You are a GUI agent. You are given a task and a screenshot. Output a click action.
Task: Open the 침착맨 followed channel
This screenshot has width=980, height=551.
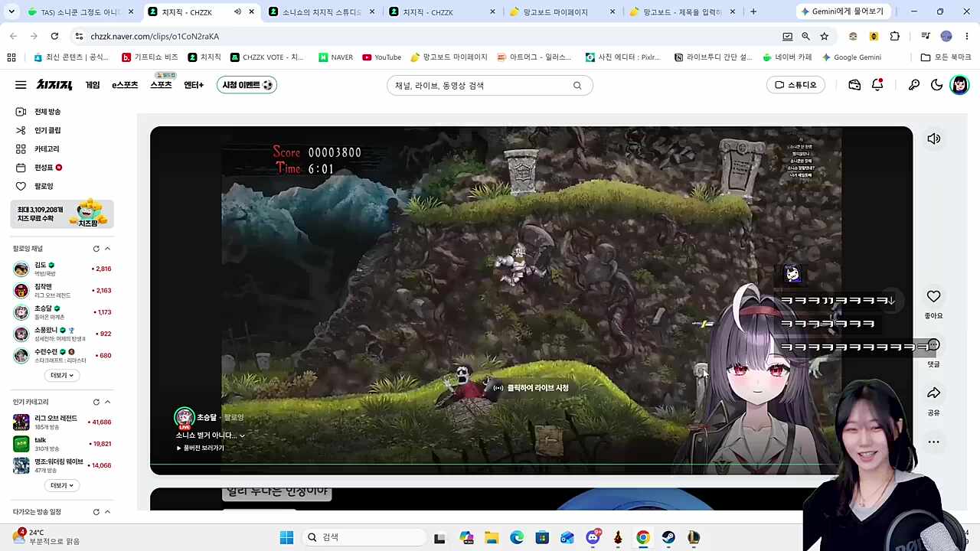(x=62, y=291)
